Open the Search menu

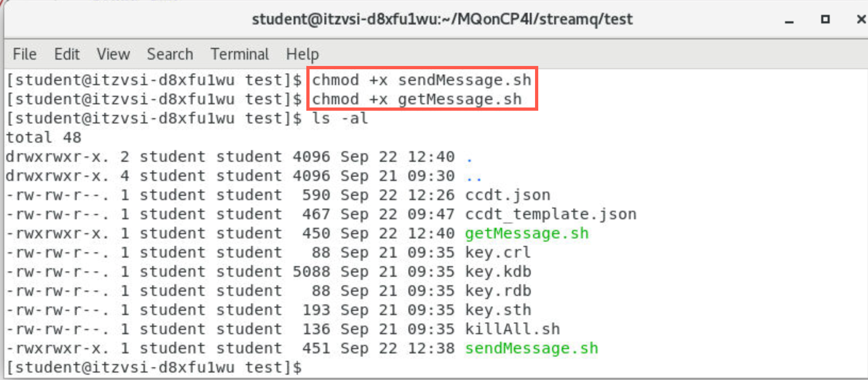pos(170,54)
